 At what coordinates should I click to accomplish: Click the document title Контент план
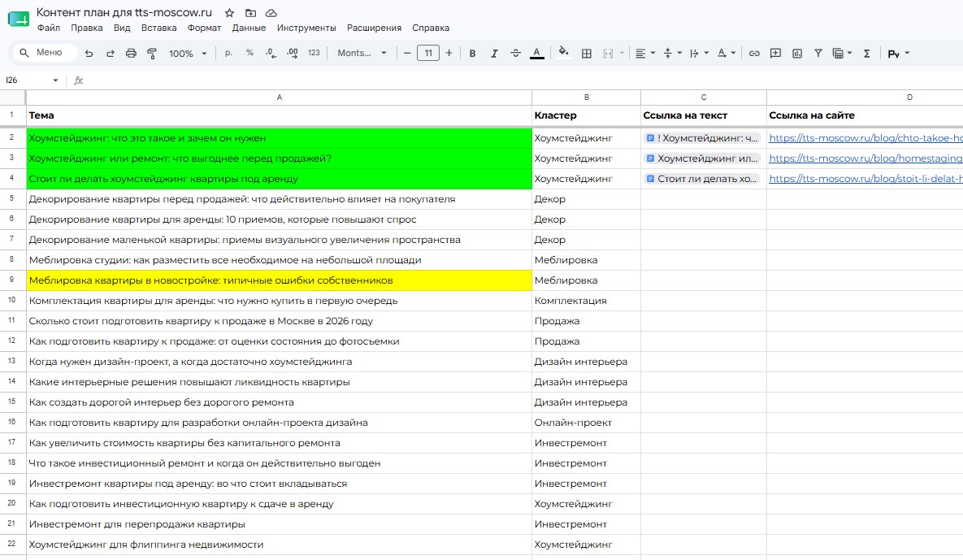[124, 12]
